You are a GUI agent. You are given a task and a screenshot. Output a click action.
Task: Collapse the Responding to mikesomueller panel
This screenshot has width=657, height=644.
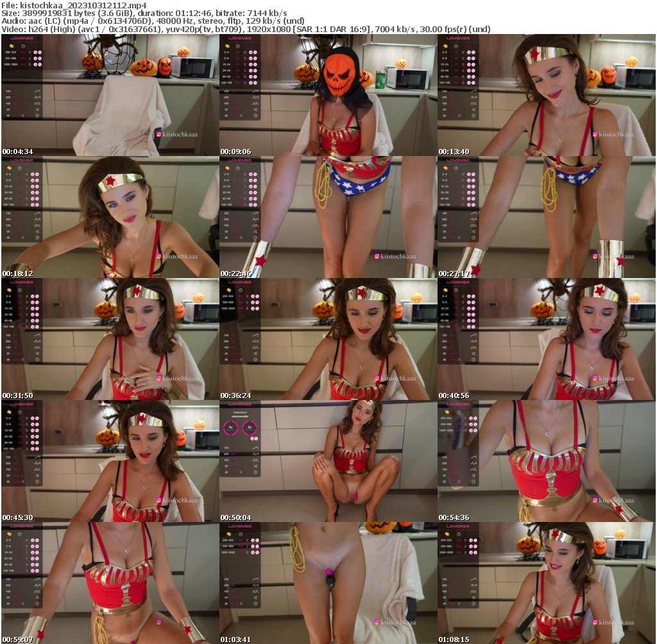click(239, 414)
